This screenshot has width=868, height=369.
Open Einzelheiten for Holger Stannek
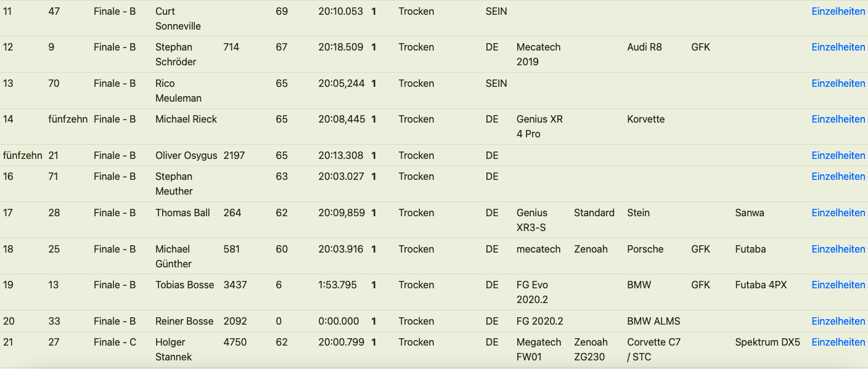[838, 343]
